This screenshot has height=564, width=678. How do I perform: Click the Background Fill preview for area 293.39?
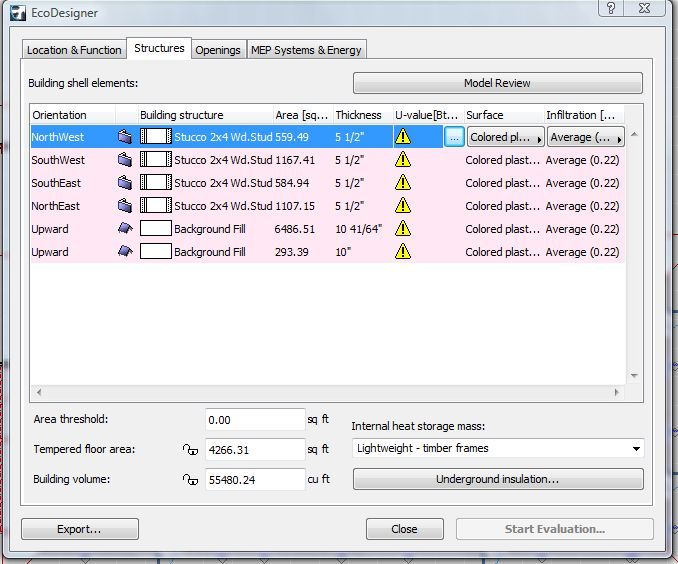(x=156, y=251)
